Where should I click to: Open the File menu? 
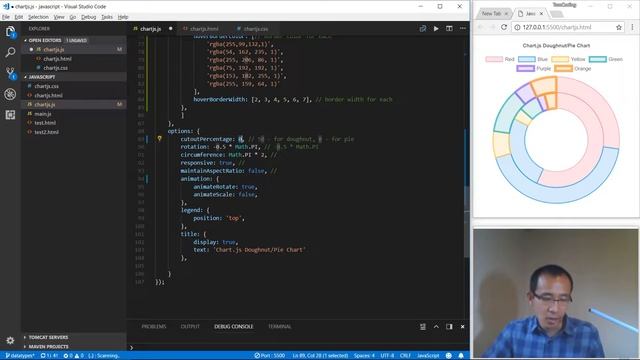[6, 17]
